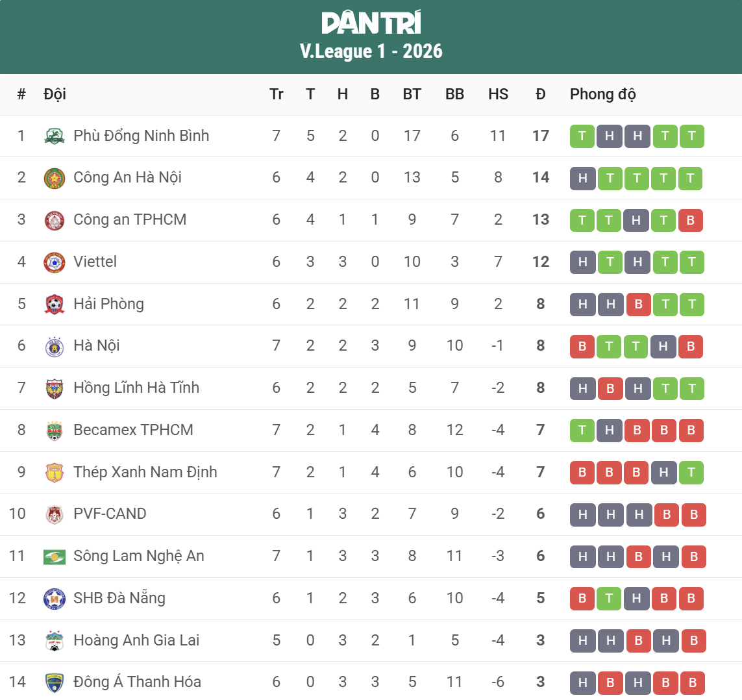Click the Sông Lam Nghệ An logo
The width and height of the screenshot is (742, 700).
(x=55, y=556)
